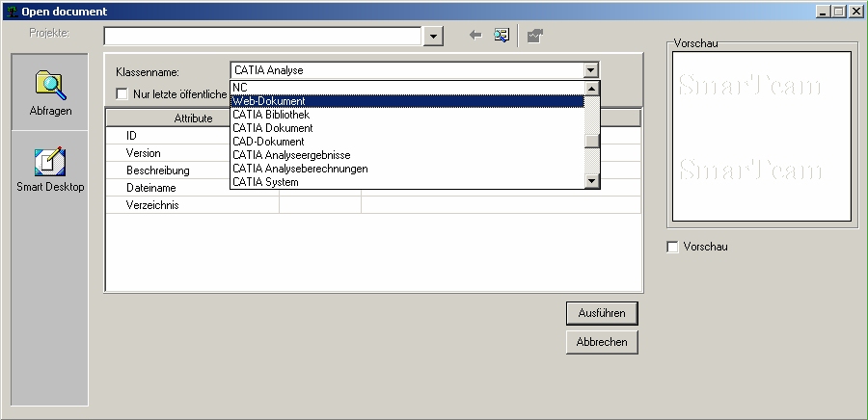Click the back arrow toolbar icon
The height and width of the screenshot is (420, 868).
[x=475, y=36]
